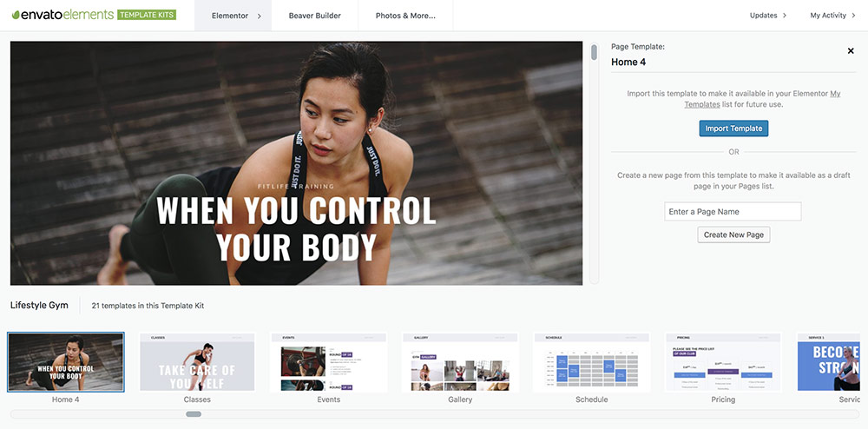Open the Updates dropdown arrow
This screenshot has width=868, height=429.
pos(785,16)
